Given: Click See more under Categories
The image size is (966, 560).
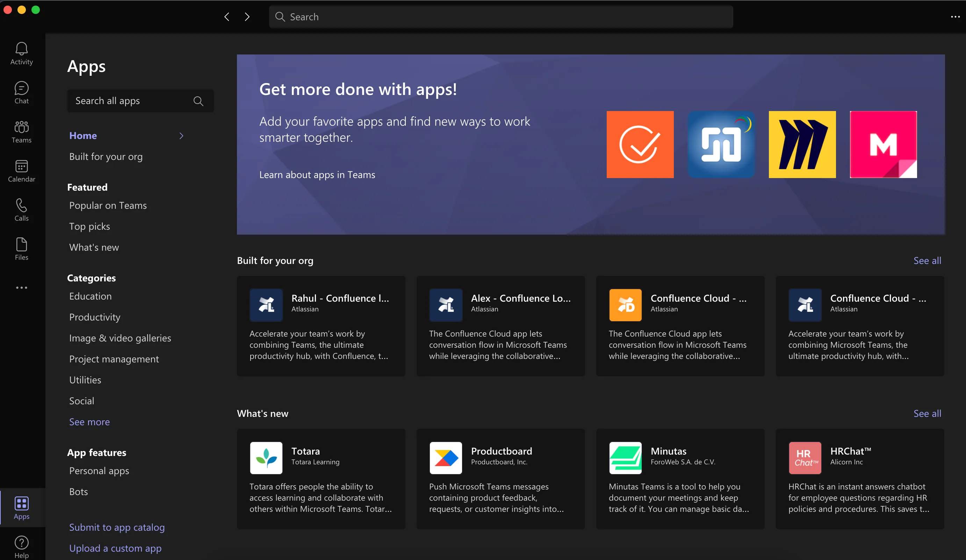Looking at the screenshot, I should pos(89,422).
